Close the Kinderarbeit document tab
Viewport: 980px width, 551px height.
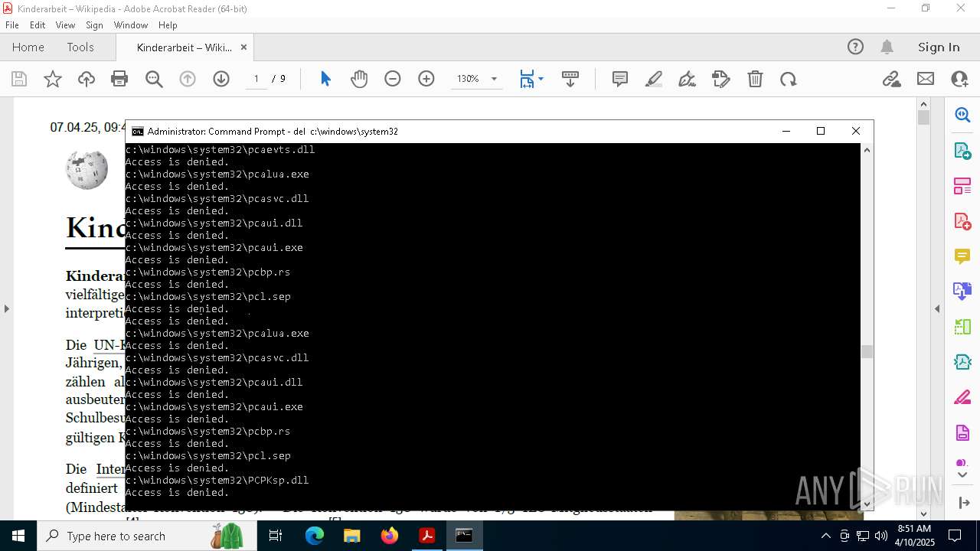tap(243, 47)
